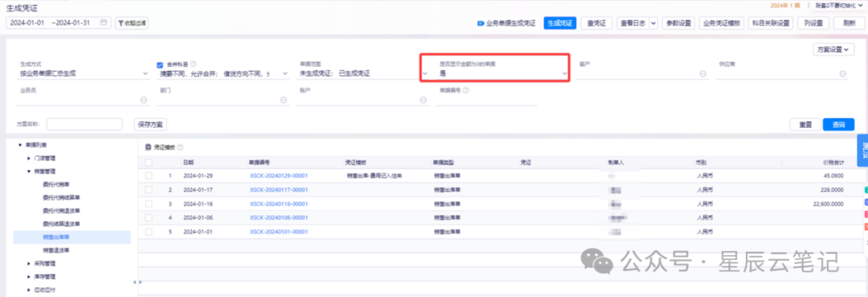Open link XSCK-20240117-00001
Viewport: 868px width, 297px height.
[278, 189]
